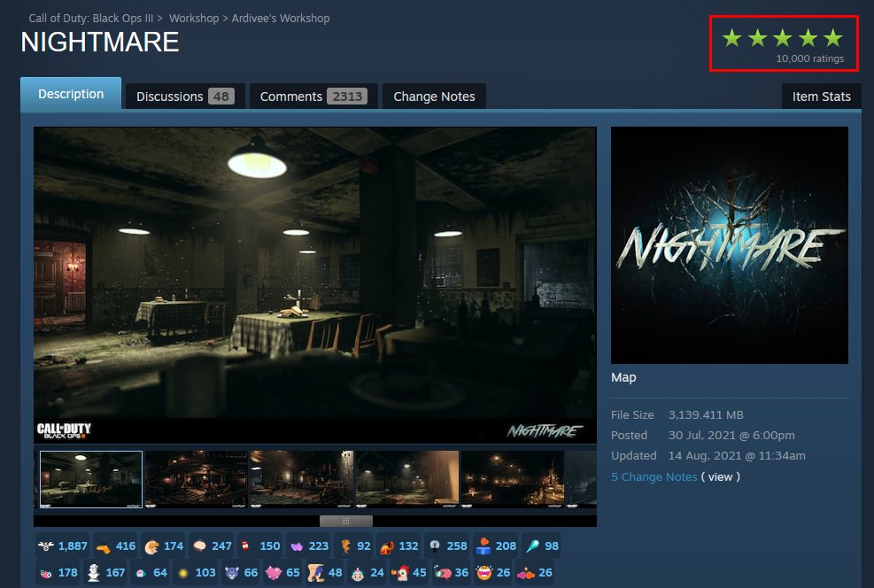Viewport: 874px width, 588px height.
Task: Click the view link beside Change Notes
Action: tap(720, 476)
